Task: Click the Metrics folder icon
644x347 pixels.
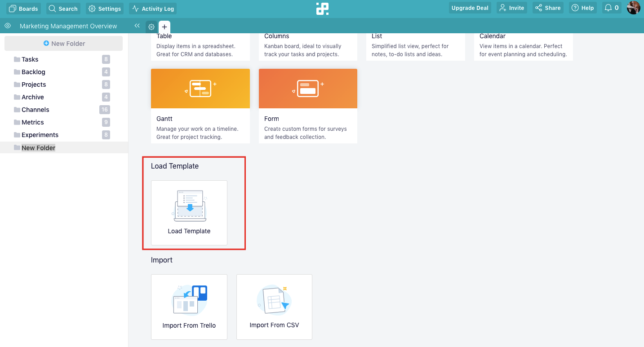Action: pyautogui.click(x=17, y=122)
